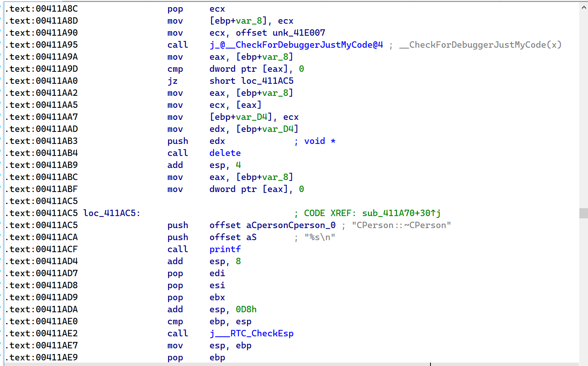Screen dimensions: 588x366
Task: Click offset aCpersonCperson_0 operand
Action: 273,225
